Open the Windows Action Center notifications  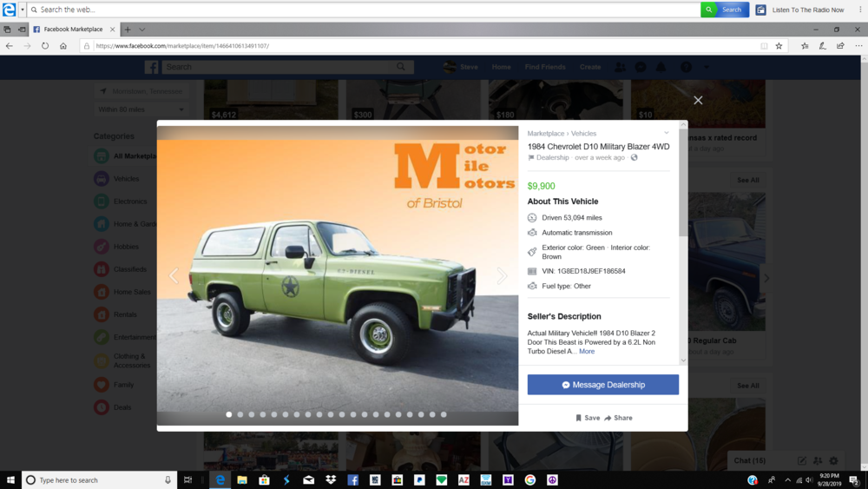click(854, 480)
